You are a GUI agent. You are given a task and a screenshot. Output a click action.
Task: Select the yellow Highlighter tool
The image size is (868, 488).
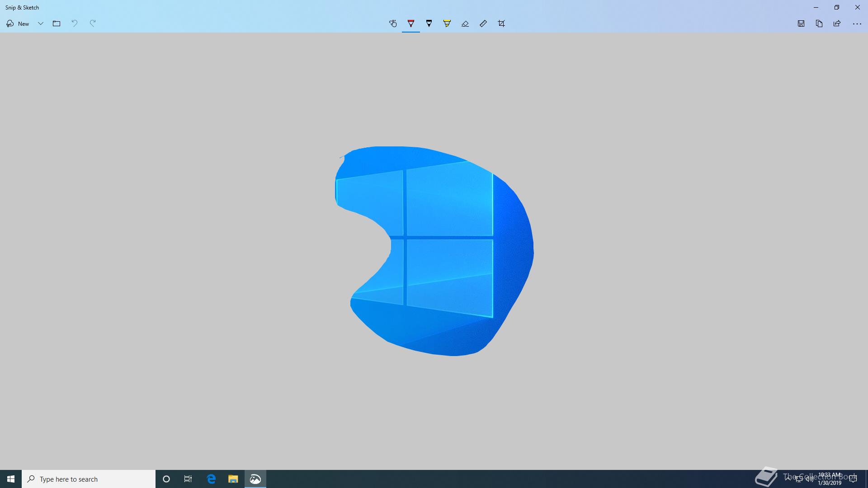(447, 23)
